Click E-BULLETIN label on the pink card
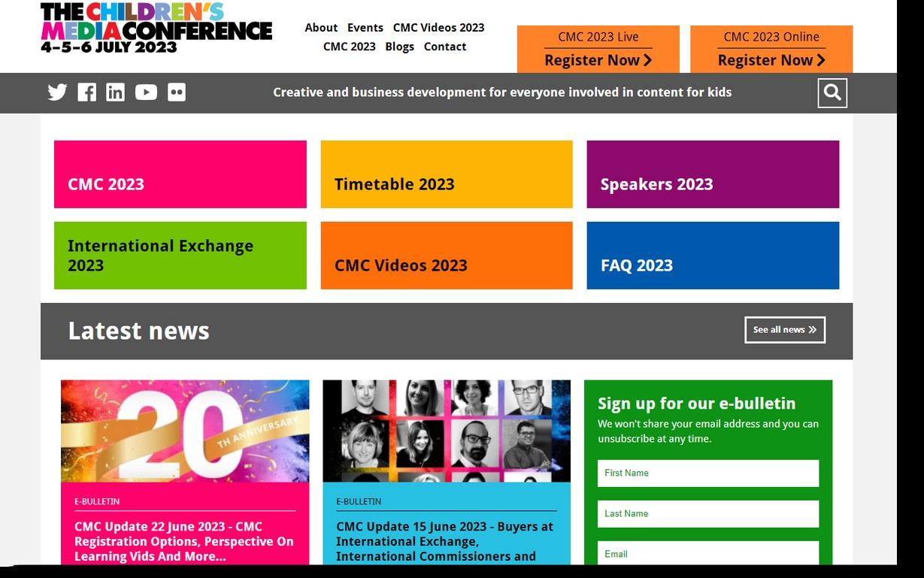 coord(97,501)
